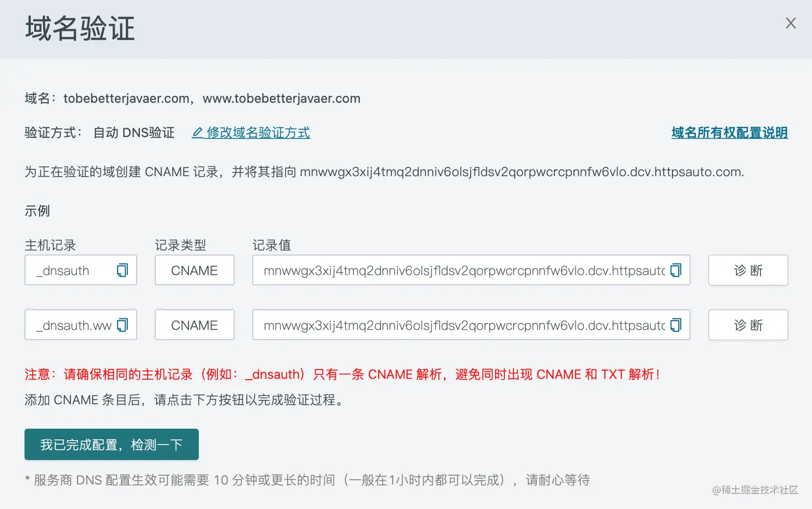Viewport: 812px width, 509px height.
Task: Select the second row's CNAME type box
Action: 194,325
